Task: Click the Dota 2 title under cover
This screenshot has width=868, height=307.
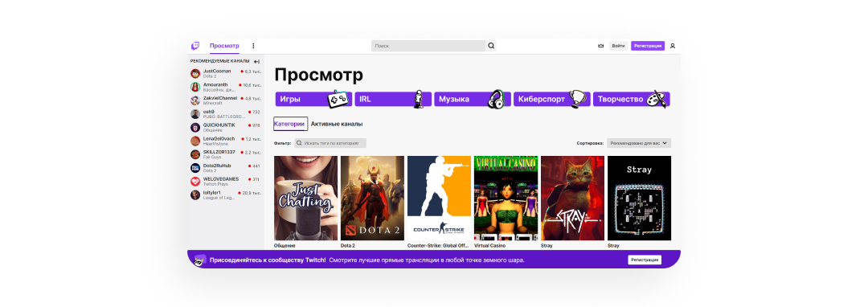Action: [x=348, y=246]
